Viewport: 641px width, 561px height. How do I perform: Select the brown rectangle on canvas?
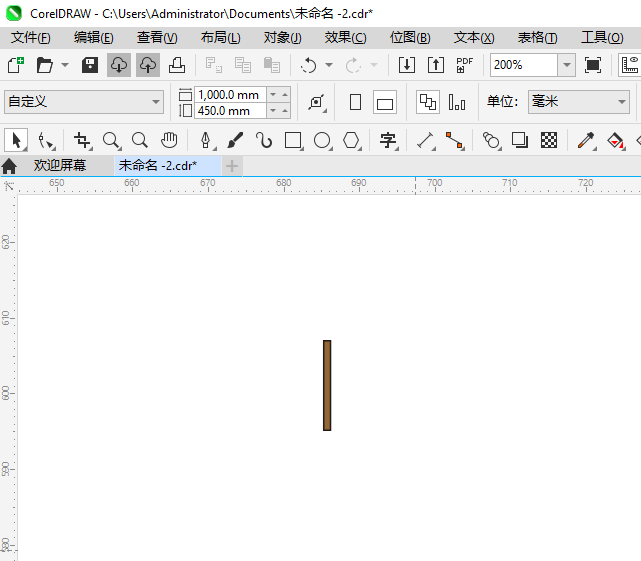(x=327, y=385)
